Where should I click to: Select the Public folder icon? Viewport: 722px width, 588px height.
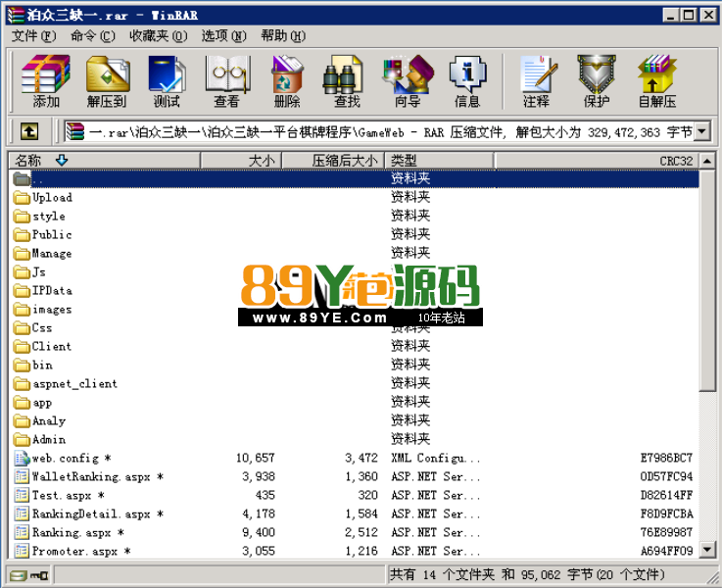tap(22, 235)
